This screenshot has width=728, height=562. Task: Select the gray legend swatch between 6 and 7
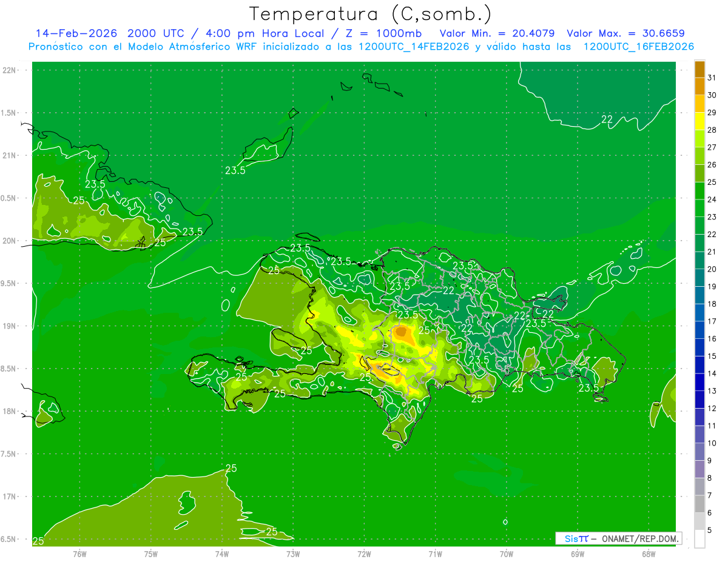click(x=699, y=504)
